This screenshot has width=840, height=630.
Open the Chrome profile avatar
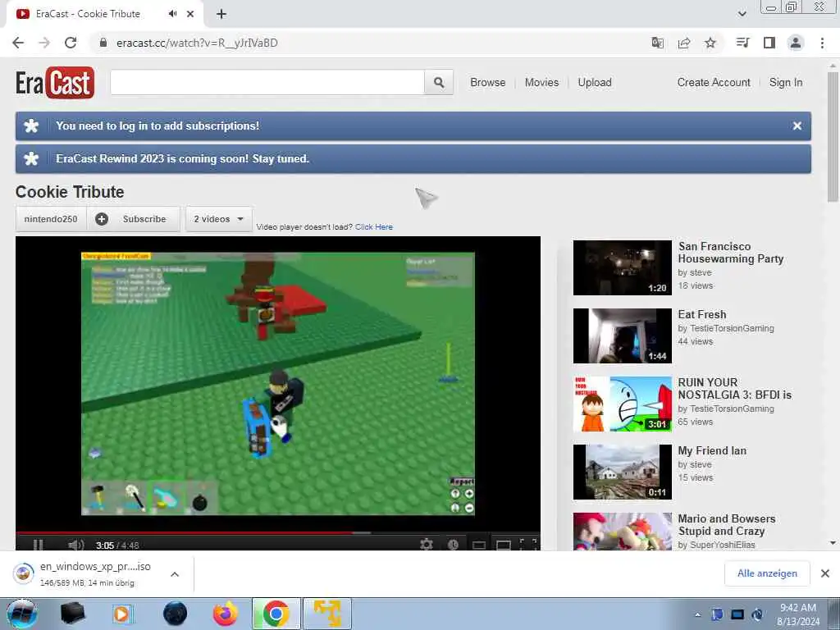point(796,43)
